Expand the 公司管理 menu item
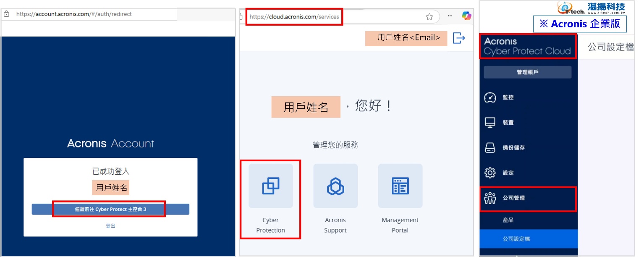Viewport: 644px width, 257px height. pos(529,198)
